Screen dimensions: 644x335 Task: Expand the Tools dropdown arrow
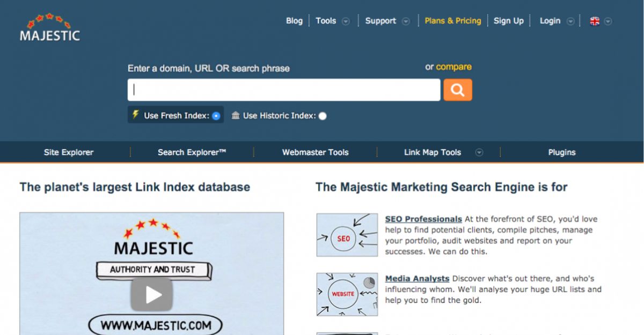pyautogui.click(x=346, y=21)
